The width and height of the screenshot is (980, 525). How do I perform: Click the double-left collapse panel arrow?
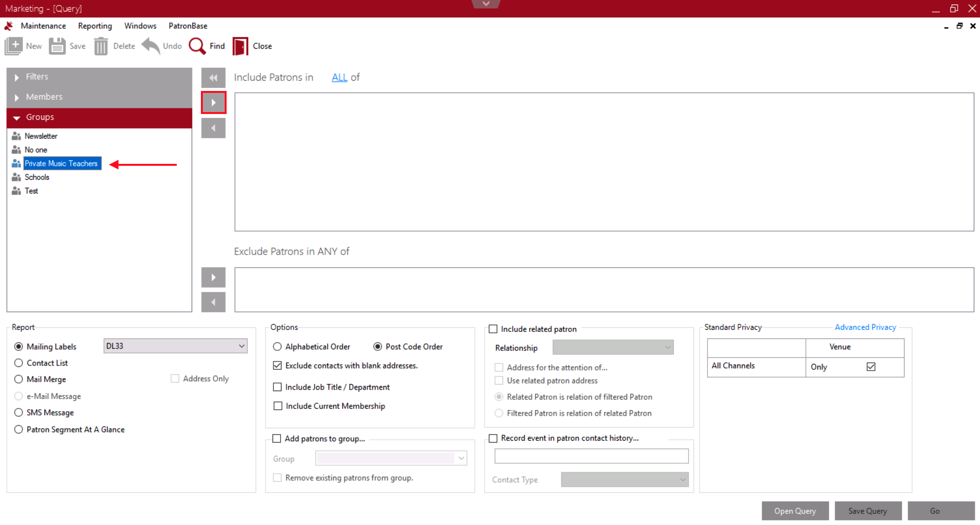pyautogui.click(x=213, y=78)
